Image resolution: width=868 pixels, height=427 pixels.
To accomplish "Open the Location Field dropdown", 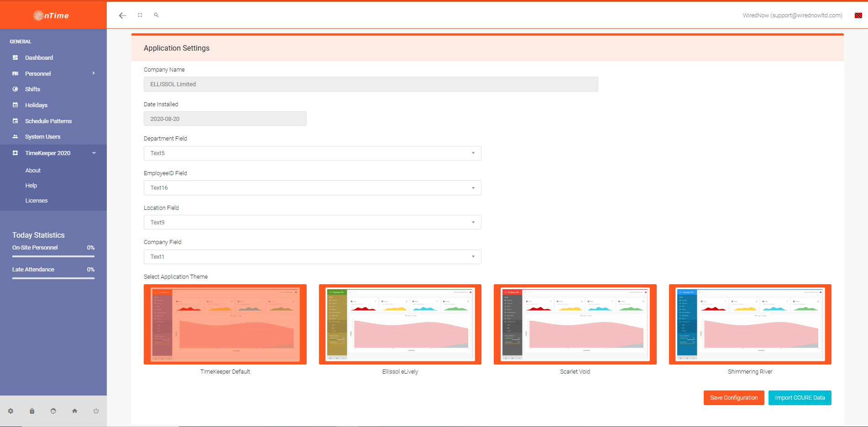I will tap(312, 222).
